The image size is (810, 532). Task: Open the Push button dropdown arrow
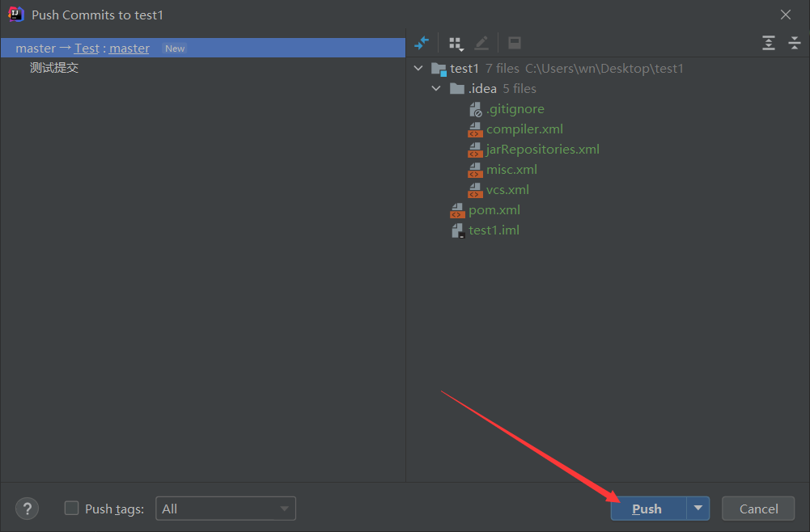[698, 509]
